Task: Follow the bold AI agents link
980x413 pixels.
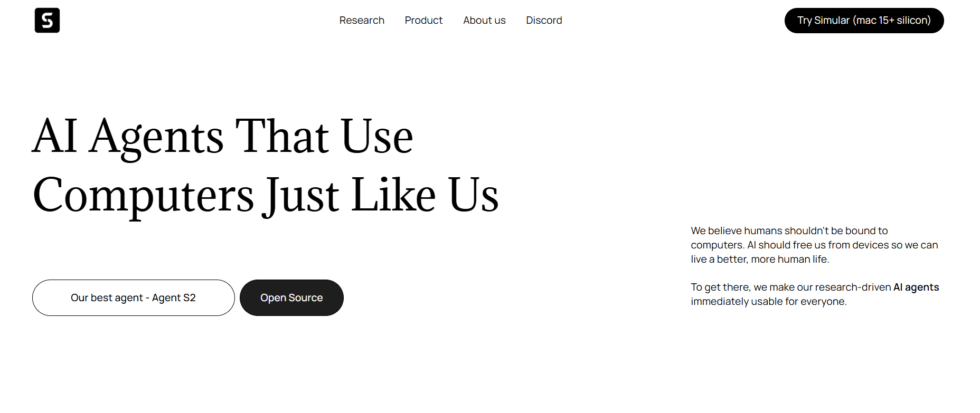Action: click(916, 287)
